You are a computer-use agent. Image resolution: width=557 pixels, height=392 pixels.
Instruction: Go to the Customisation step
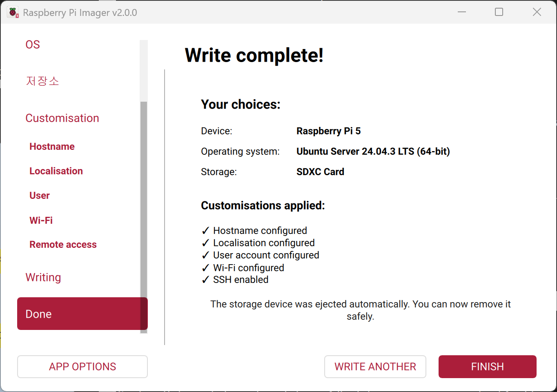tap(62, 118)
